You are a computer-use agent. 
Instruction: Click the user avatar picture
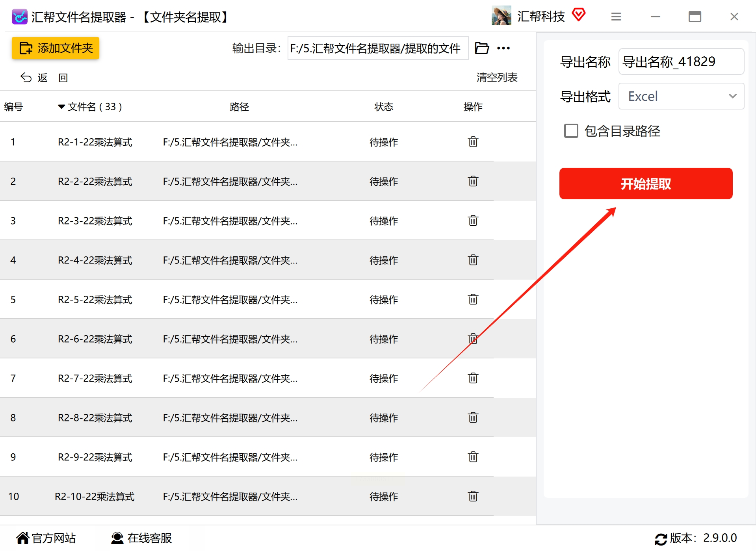pyautogui.click(x=501, y=16)
